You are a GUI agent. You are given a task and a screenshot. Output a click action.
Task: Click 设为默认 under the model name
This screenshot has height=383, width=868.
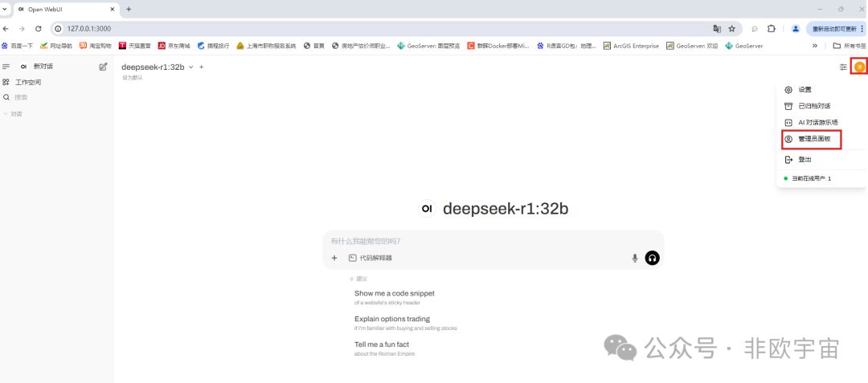tap(133, 78)
